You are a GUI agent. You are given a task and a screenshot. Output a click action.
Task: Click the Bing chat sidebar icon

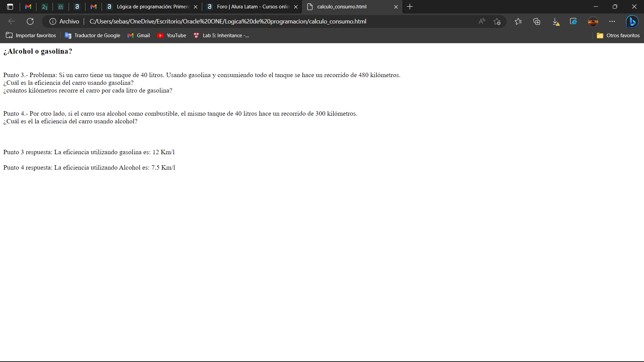click(632, 21)
